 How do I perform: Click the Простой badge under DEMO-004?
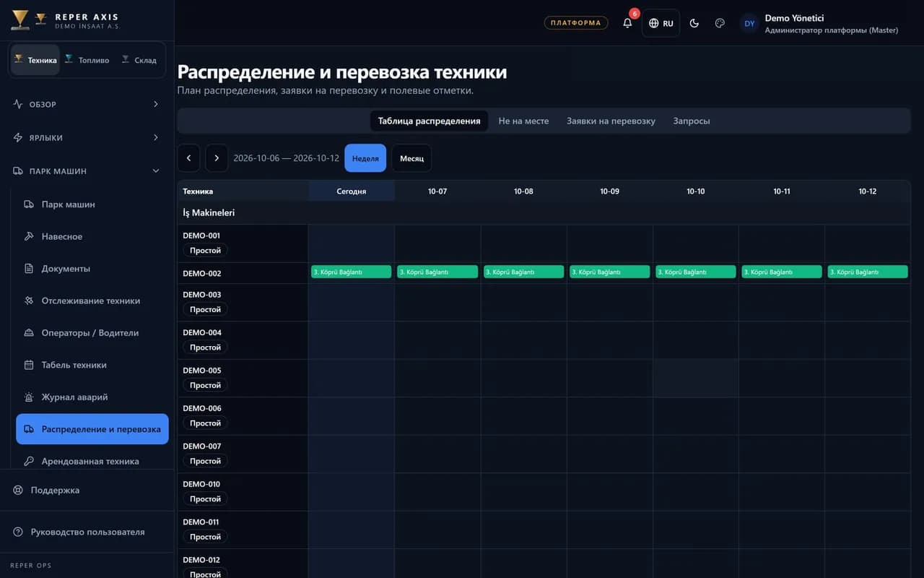pyautogui.click(x=205, y=348)
